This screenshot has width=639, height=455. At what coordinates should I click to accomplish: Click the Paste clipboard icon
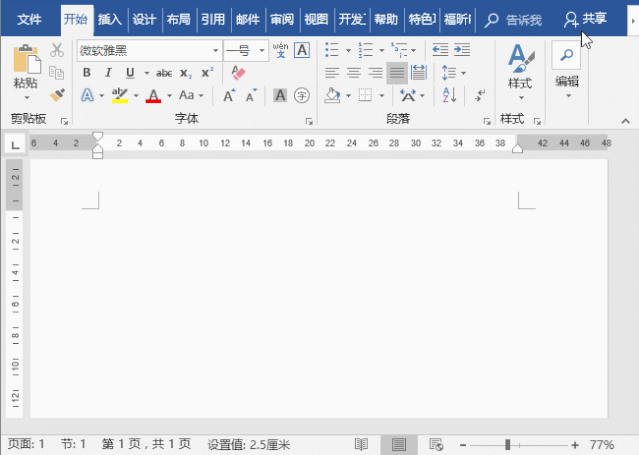click(27, 60)
